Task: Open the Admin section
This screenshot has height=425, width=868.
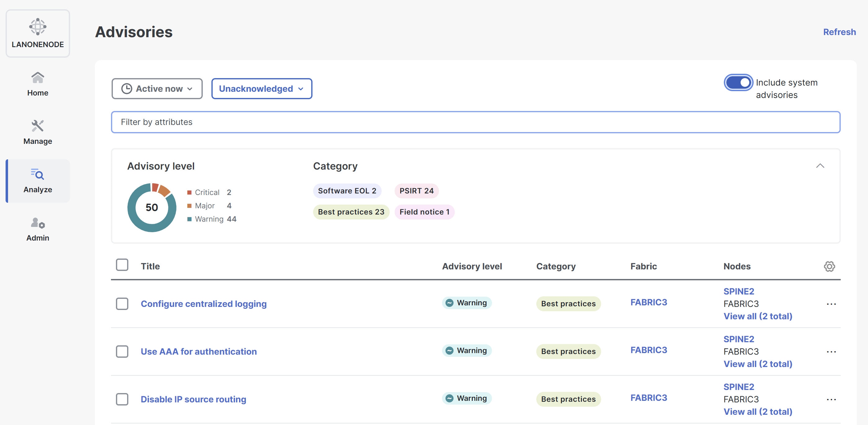Action: pos(38,229)
